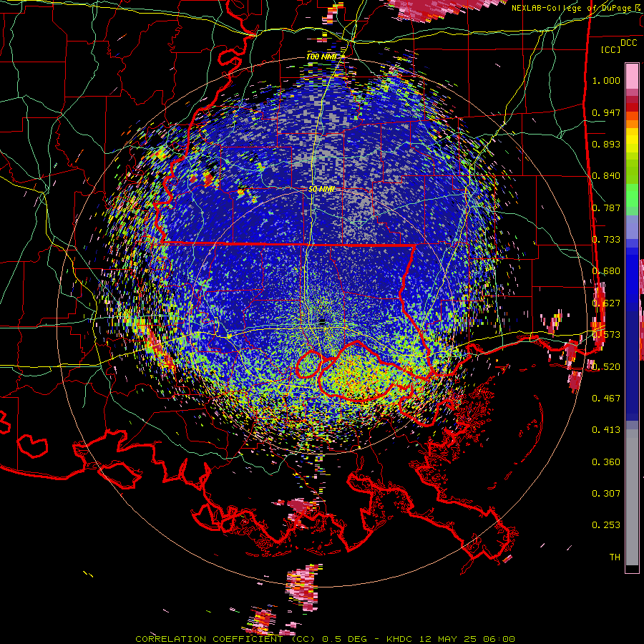Click the 0.360 scale value
This screenshot has width=644, height=644.
click(606, 462)
